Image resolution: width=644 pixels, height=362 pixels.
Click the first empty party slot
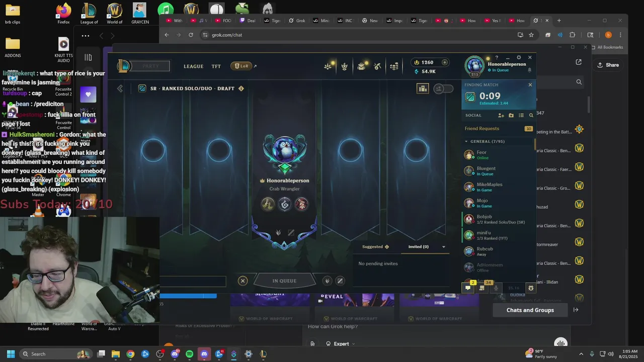click(153, 150)
